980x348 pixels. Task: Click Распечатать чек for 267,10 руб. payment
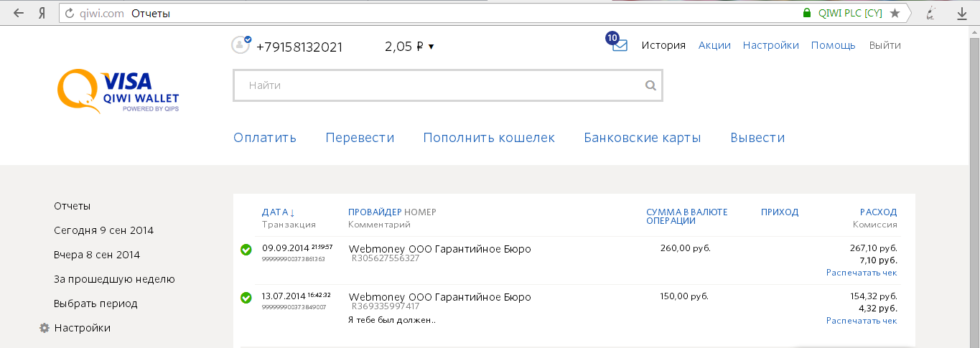862,273
